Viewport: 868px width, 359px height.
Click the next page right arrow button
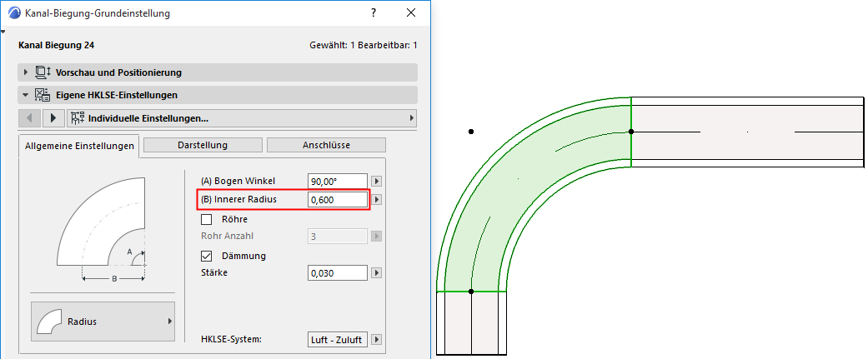[53, 117]
